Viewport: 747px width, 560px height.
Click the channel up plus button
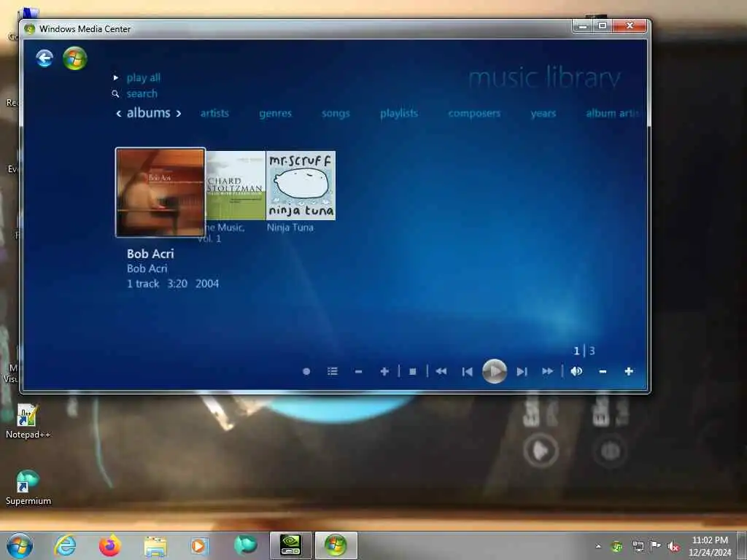coord(384,371)
